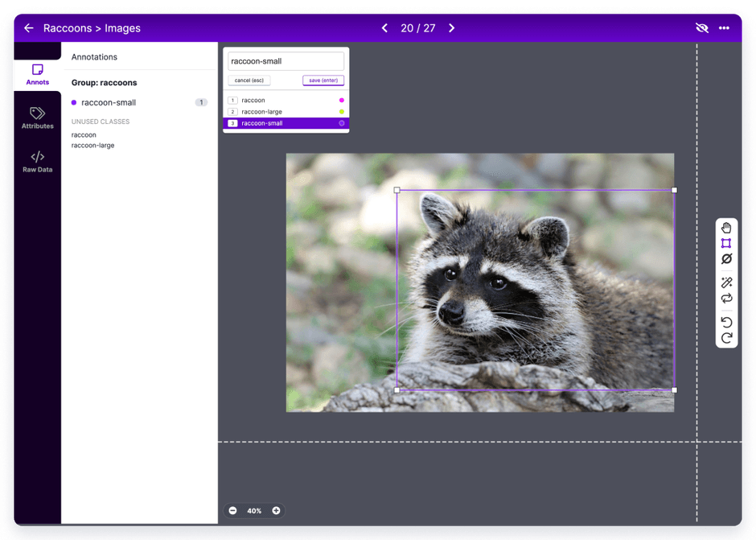Screen dimensions: 756x540
Task: Click the null annotation icon
Action: [x=726, y=259]
